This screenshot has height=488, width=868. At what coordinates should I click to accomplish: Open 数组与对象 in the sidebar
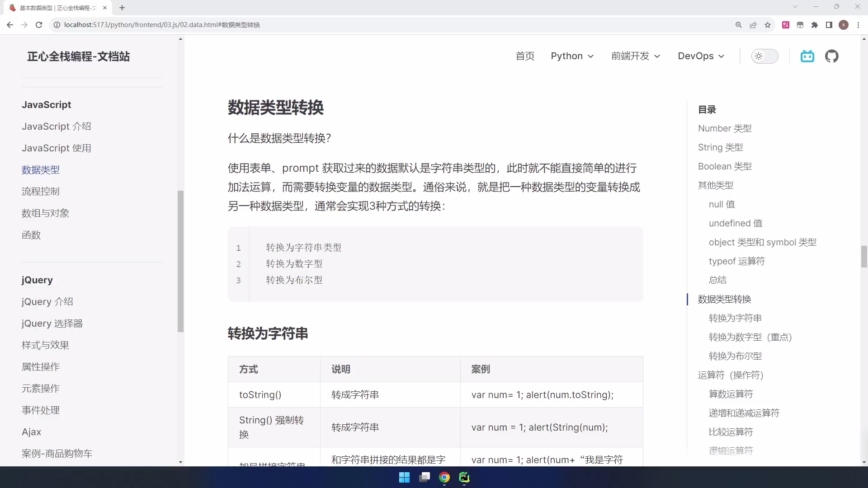[46, 213]
